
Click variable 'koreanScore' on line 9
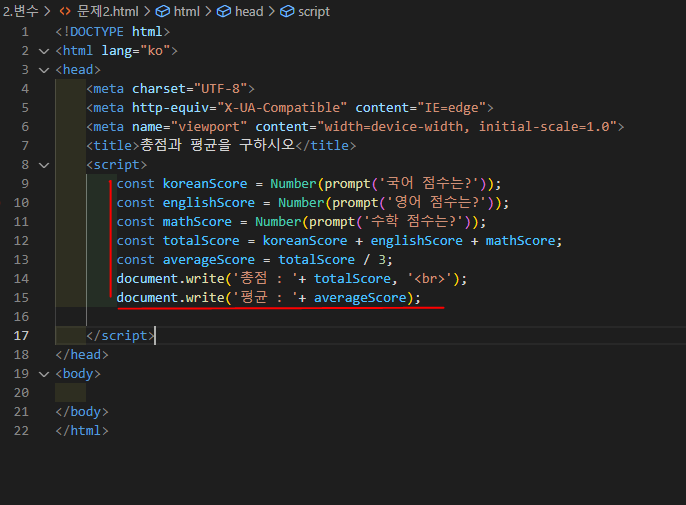tap(205, 184)
